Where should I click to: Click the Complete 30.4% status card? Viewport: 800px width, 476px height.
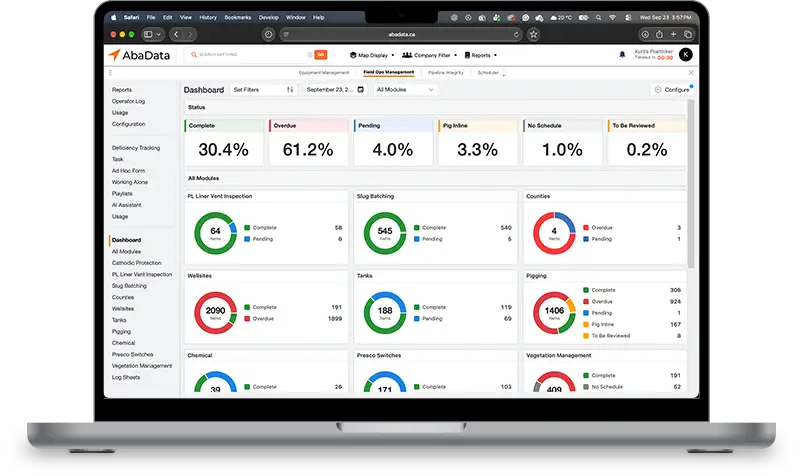[x=223, y=142]
